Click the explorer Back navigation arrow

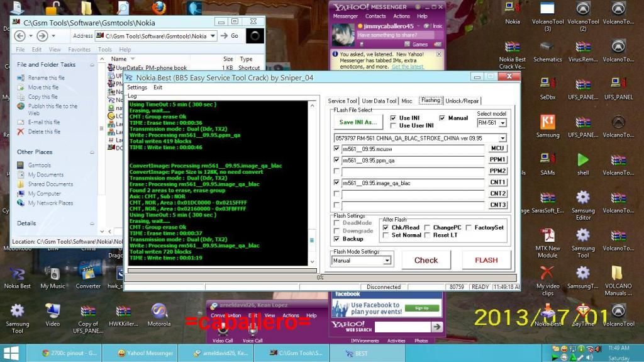coord(19,36)
